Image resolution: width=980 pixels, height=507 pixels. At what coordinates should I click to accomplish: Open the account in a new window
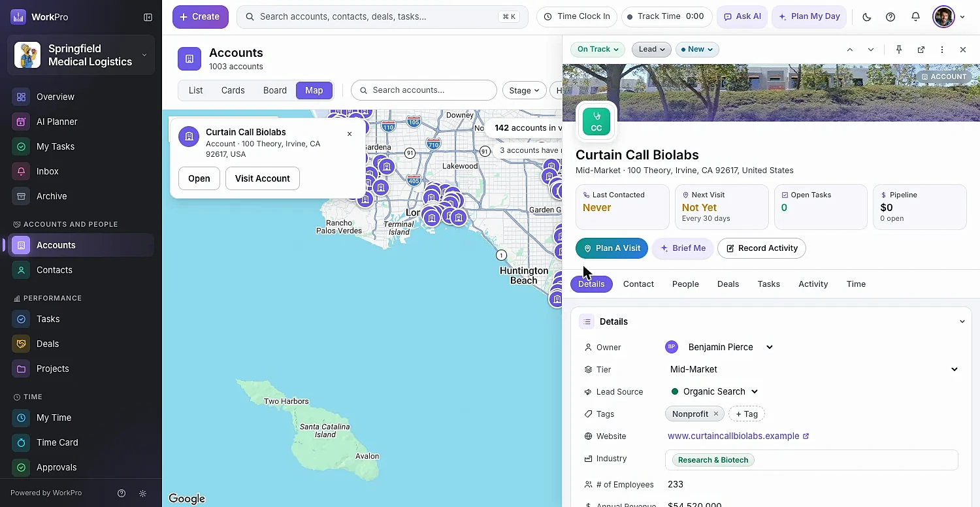(921, 50)
